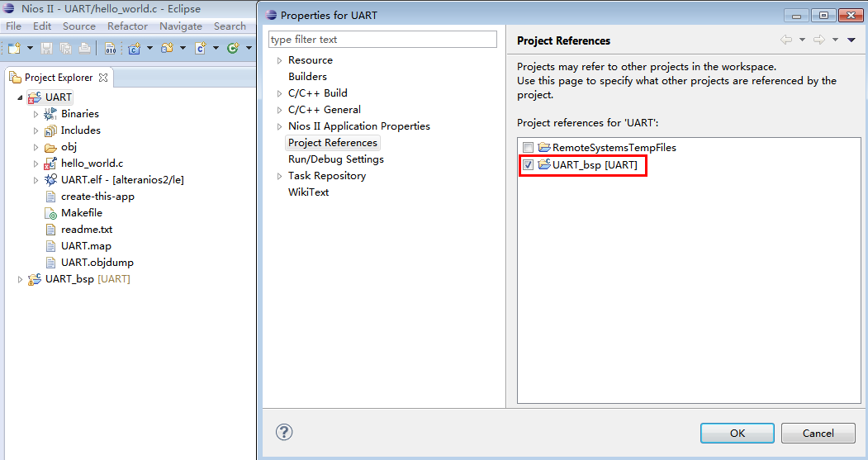Open the File menu
Screen dimensions: 868x460
13,26
